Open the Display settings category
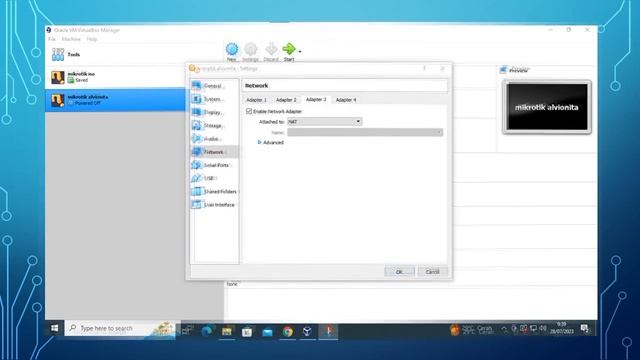The image size is (640, 360). pos(214,112)
